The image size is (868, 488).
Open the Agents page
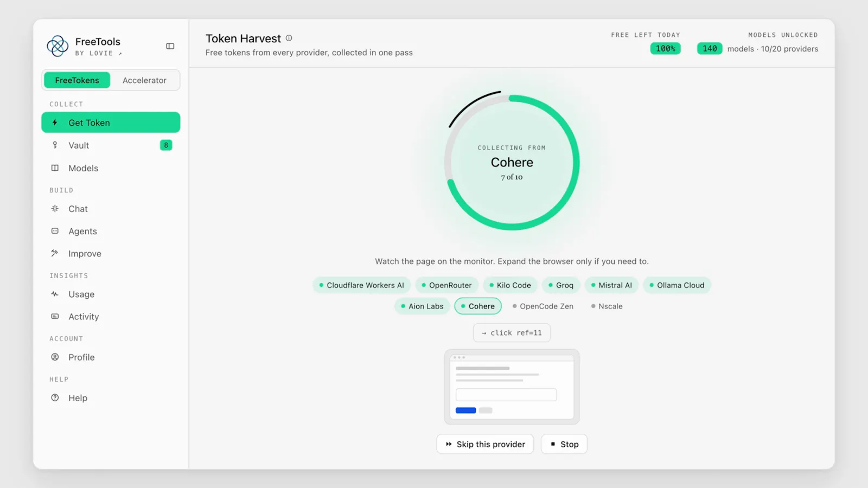click(x=111, y=231)
